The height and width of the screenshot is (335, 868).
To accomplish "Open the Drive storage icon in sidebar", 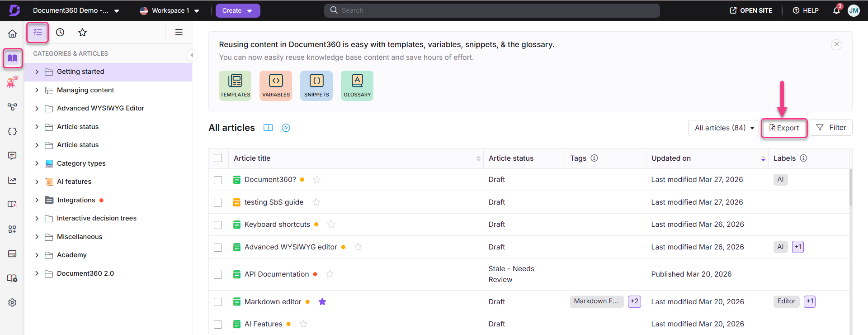I will coord(12,254).
